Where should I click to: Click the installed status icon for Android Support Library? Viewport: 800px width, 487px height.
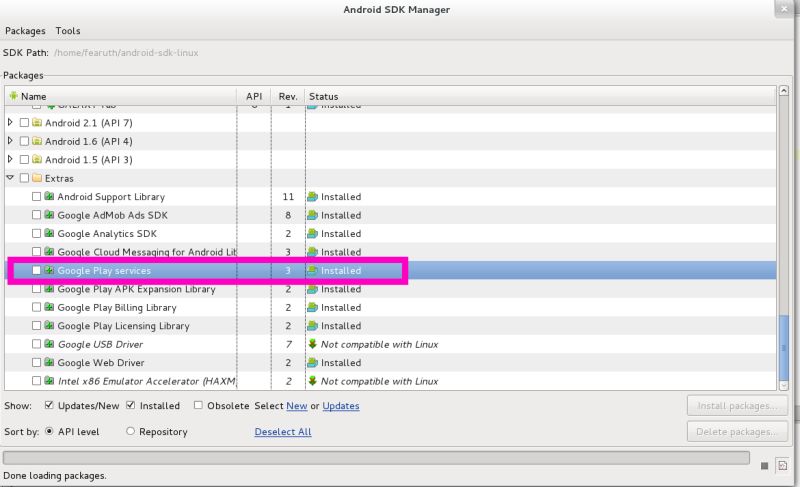pyautogui.click(x=312, y=197)
